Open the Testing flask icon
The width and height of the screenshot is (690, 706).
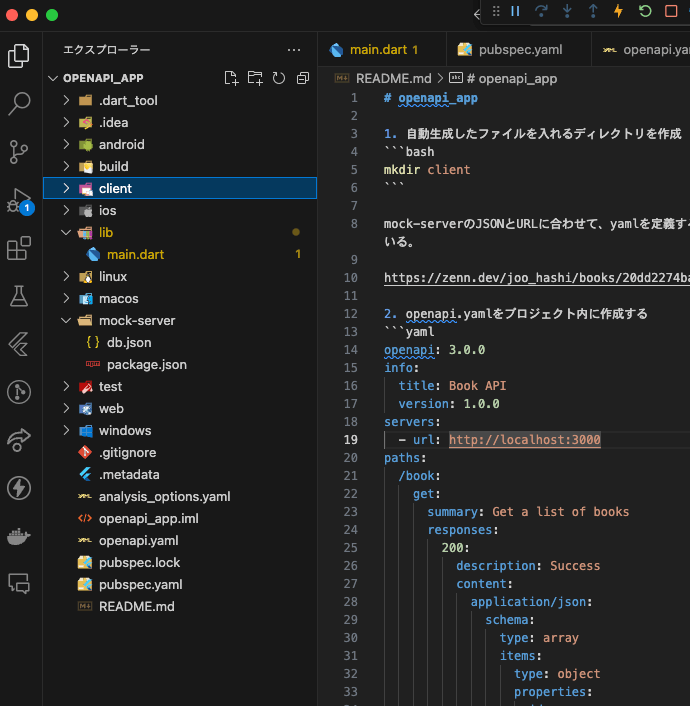coord(19,296)
